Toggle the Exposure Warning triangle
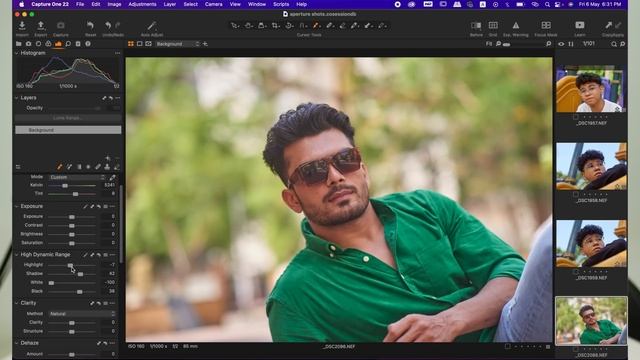 pyautogui.click(x=516, y=26)
